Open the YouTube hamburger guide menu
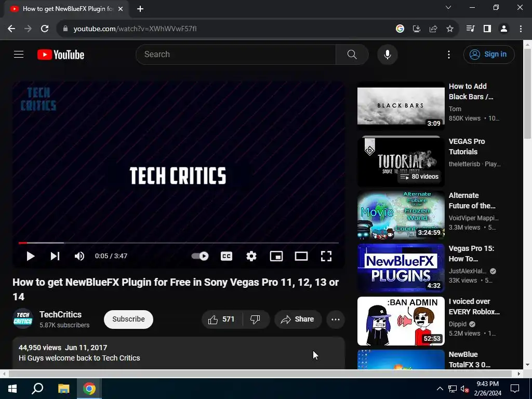The width and height of the screenshot is (532, 399). (19, 54)
